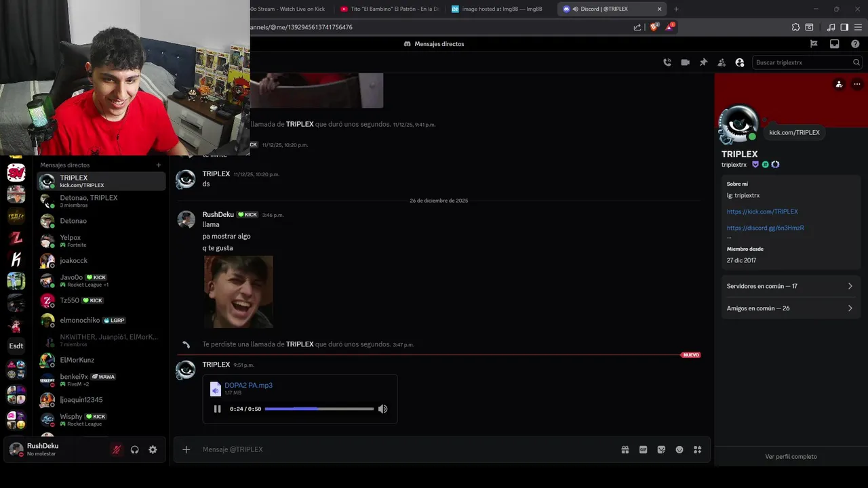Start a voice call with TRIPLEX
868x488 pixels.
click(667, 62)
